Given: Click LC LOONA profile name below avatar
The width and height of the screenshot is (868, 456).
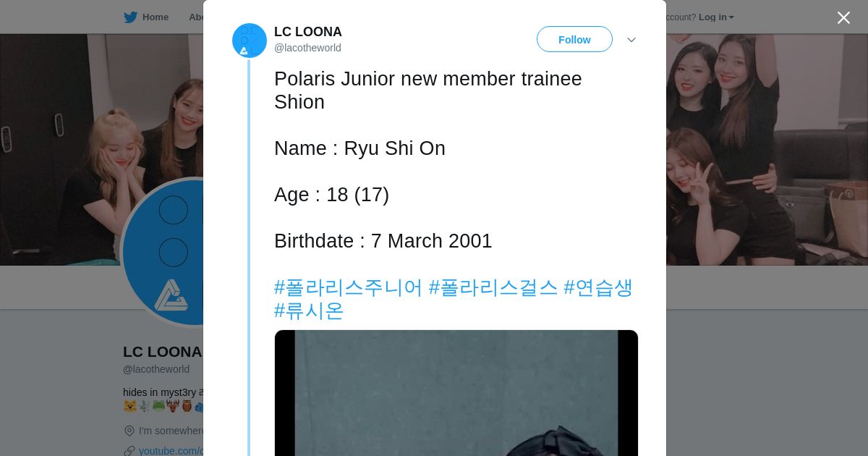Looking at the screenshot, I should pos(162,352).
